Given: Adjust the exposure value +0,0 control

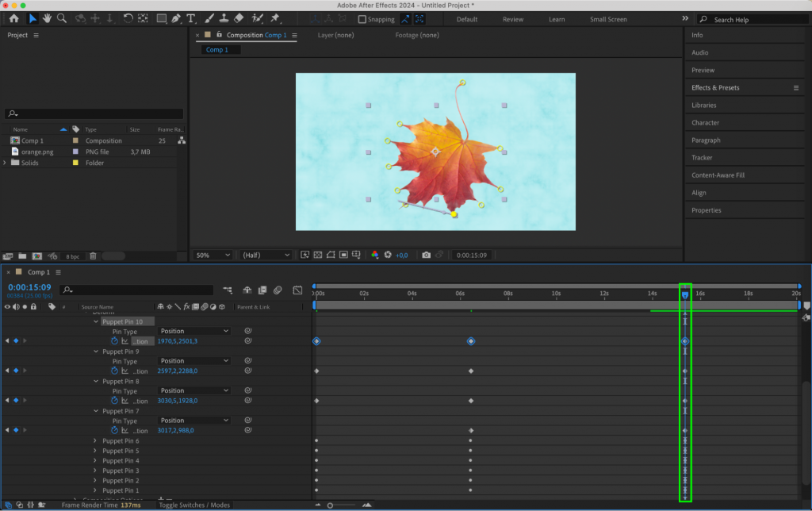Looking at the screenshot, I should pos(400,255).
